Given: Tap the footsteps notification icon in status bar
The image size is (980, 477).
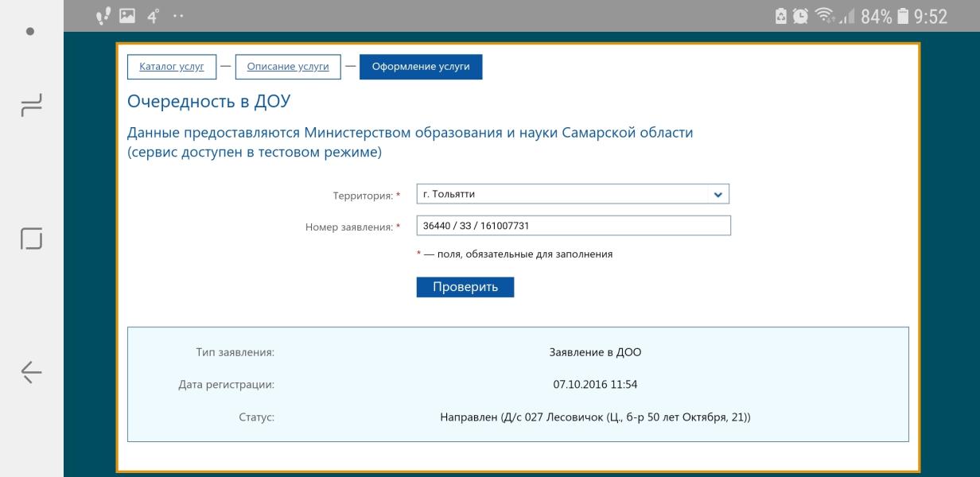Looking at the screenshot, I should pos(103,17).
